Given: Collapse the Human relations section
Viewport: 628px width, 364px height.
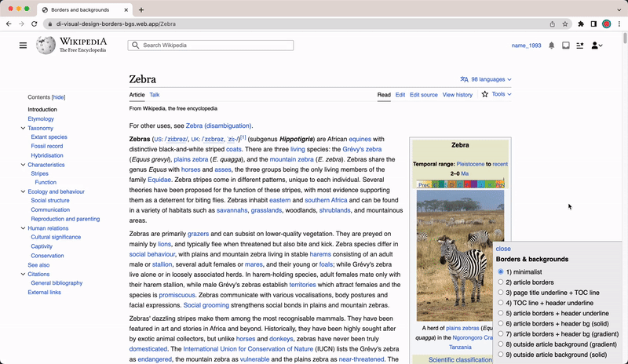Looking at the screenshot, I should tap(23, 228).
